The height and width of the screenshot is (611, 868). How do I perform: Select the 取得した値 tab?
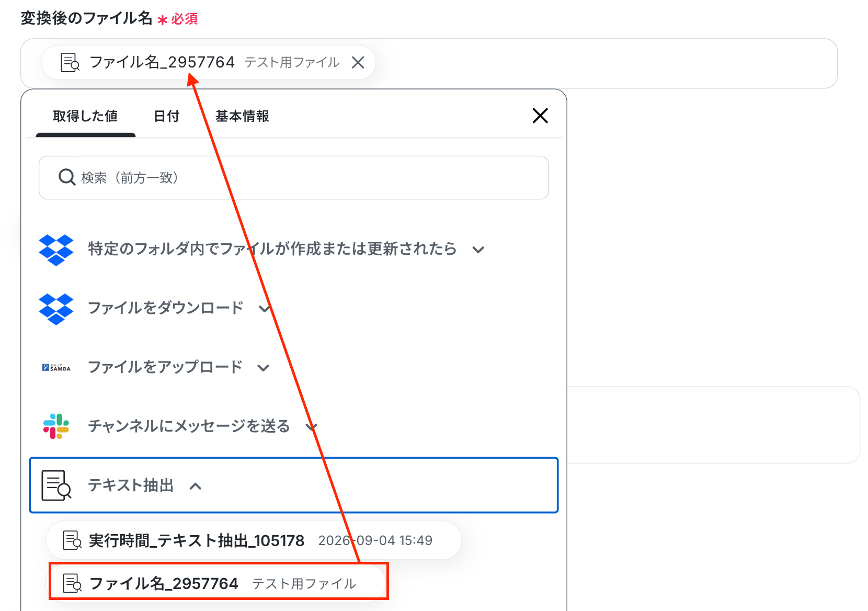point(85,116)
